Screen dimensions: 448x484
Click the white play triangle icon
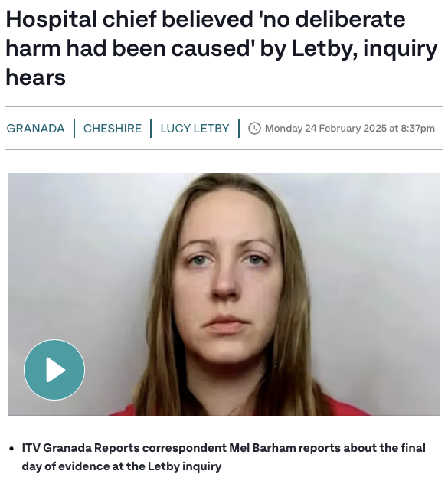coord(56,369)
